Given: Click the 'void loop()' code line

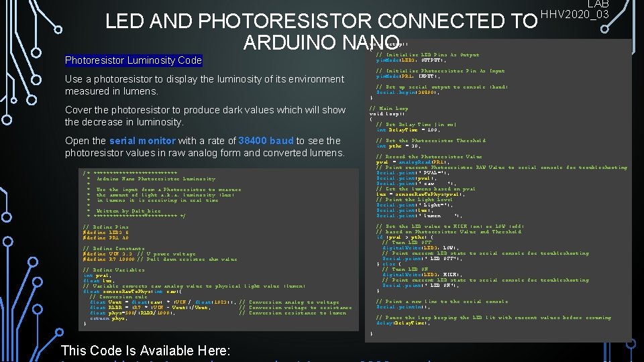Looking at the screenshot, I should coord(387,114).
